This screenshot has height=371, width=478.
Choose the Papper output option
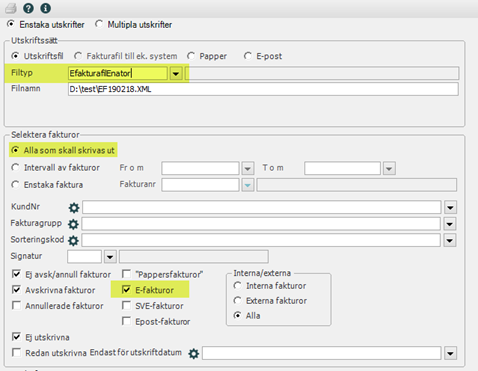tap(191, 56)
